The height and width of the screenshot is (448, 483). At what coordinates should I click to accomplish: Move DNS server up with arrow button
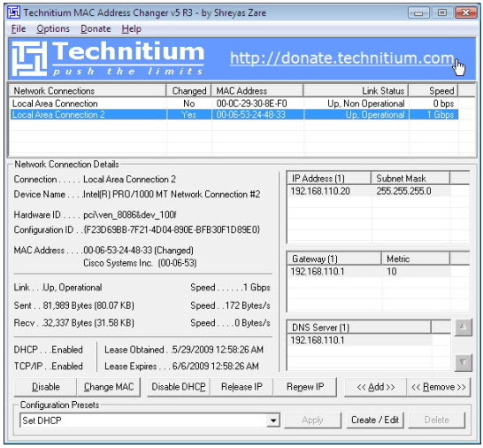pos(463,328)
